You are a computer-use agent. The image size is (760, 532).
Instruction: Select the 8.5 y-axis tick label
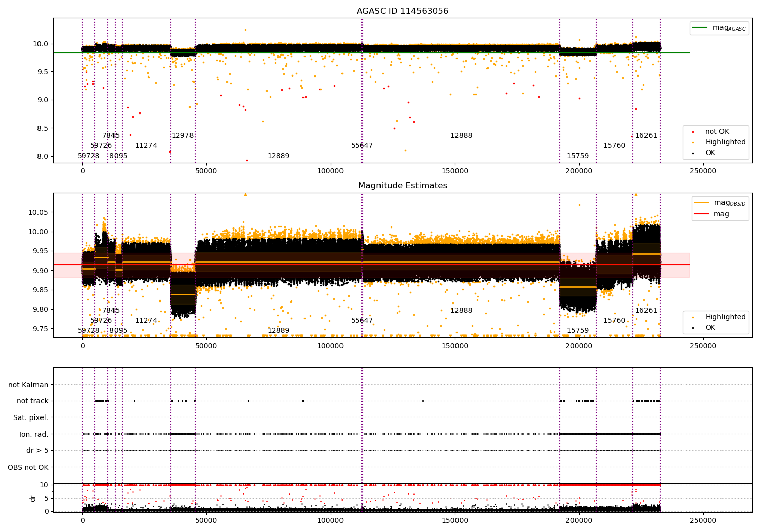click(43, 128)
